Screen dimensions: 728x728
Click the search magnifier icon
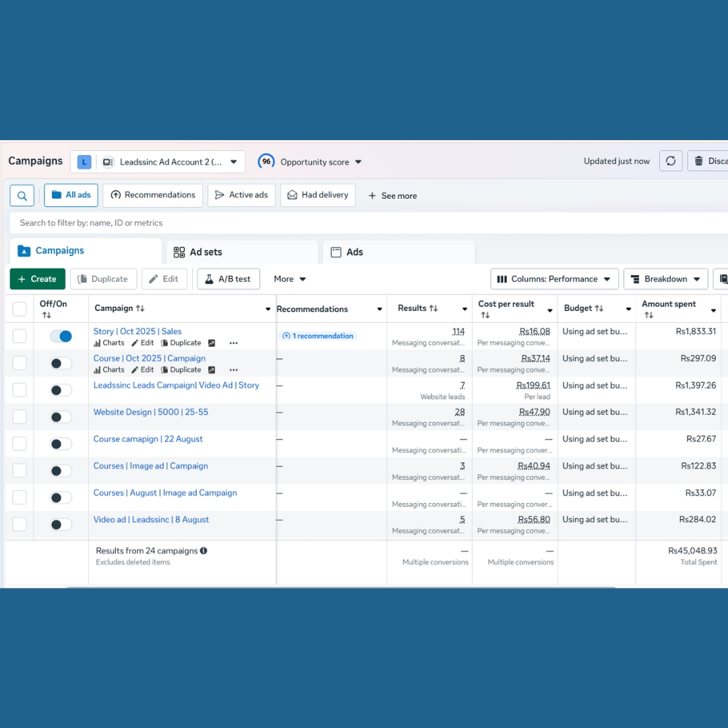[22, 195]
